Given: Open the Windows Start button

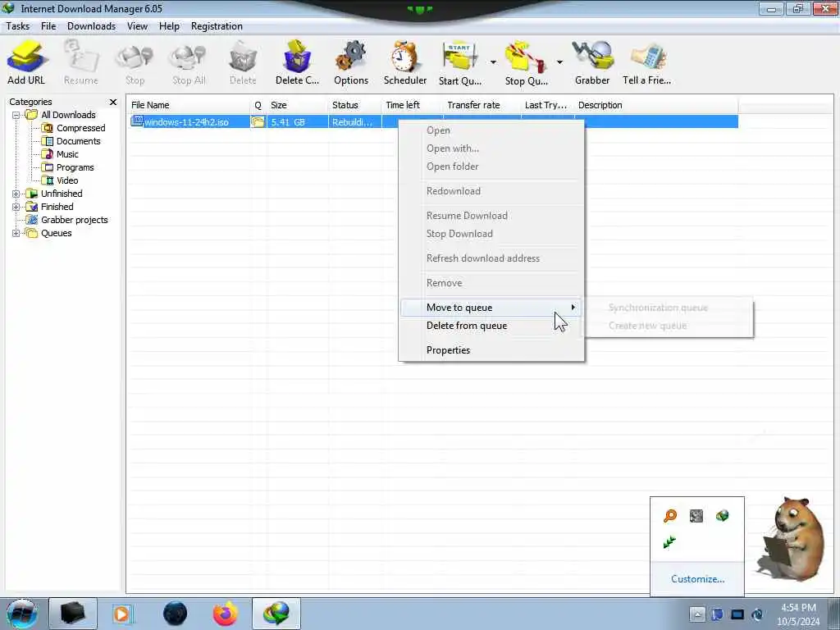Looking at the screenshot, I should (x=22, y=614).
